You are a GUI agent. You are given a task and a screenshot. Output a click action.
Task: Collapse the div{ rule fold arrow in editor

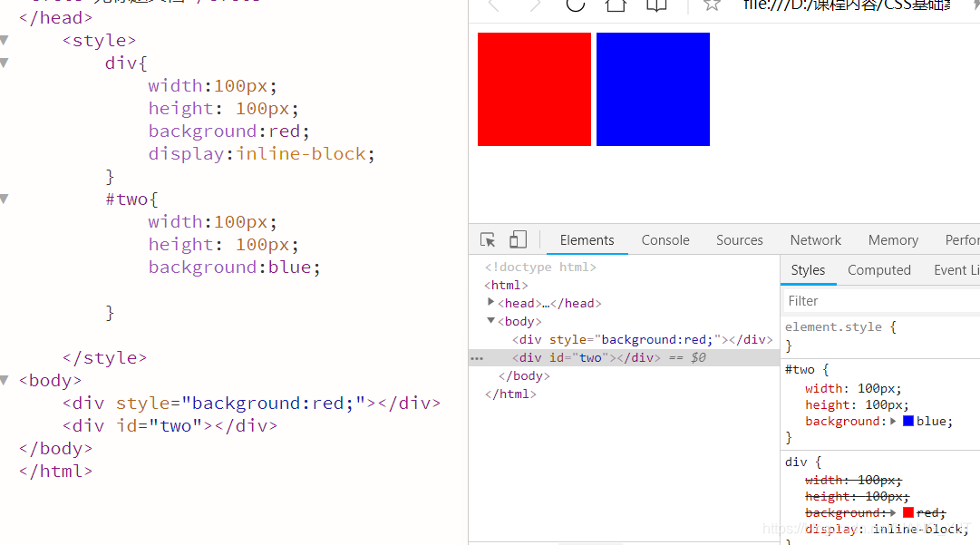(5, 63)
